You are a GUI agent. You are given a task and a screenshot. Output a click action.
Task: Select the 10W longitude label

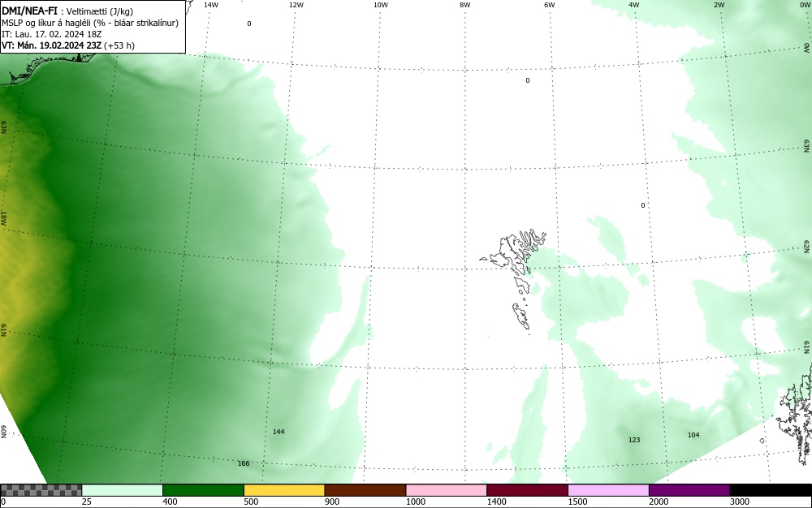tap(381, 5)
